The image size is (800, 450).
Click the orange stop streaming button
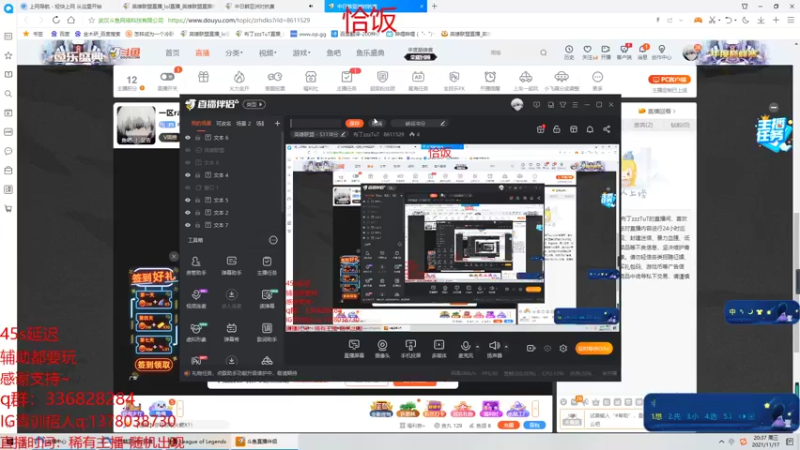(594, 348)
